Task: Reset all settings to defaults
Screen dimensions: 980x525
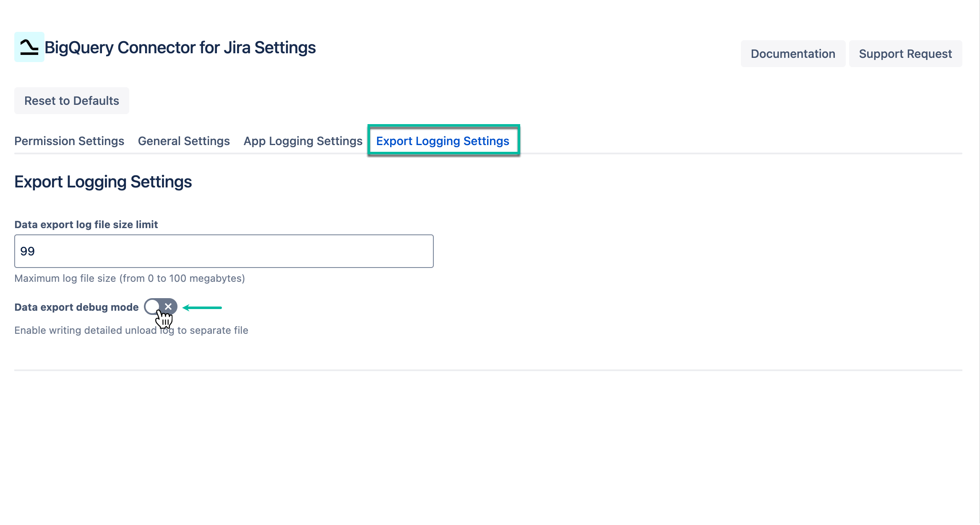Action: click(x=71, y=100)
